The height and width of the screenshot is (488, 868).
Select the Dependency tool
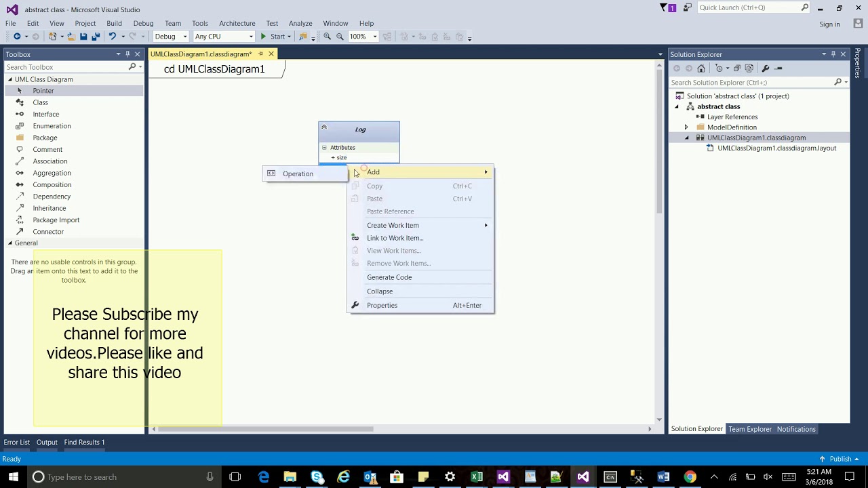(52, 197)
